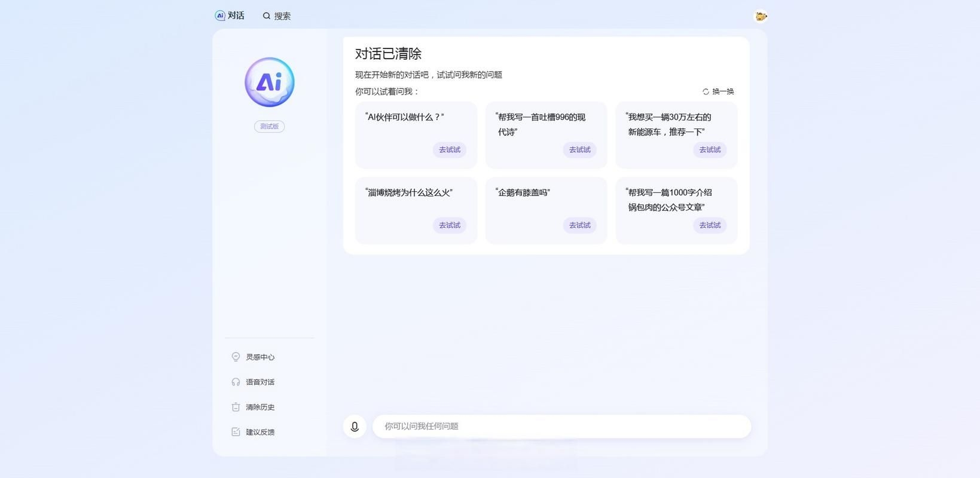Click the 现在开始新的对话吧 subtitle text
This screenshot has width=980, height=478.
[x=429, y=75]
